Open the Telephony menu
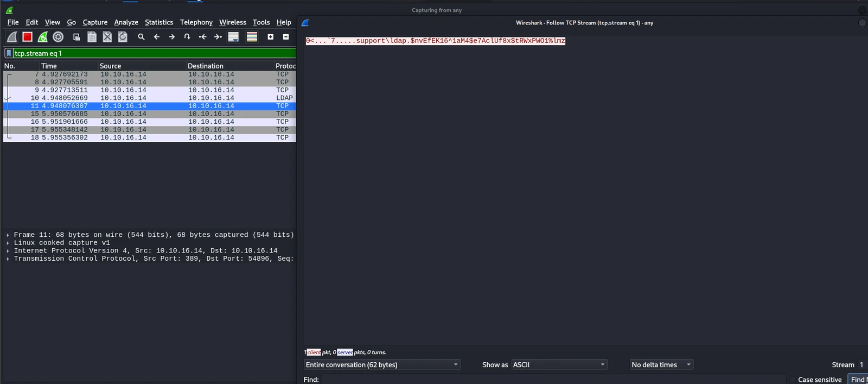The image size is (868, 384). (196, 22)
